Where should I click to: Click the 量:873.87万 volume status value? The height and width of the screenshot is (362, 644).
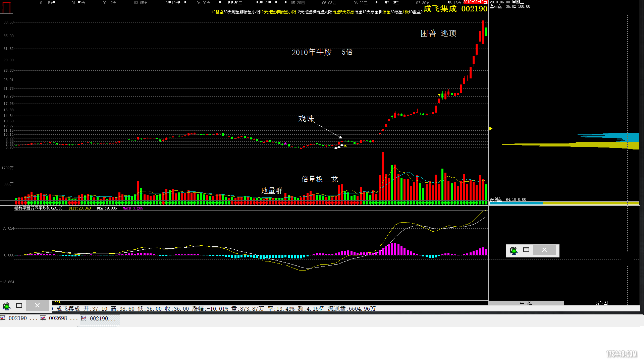point(248,309)
